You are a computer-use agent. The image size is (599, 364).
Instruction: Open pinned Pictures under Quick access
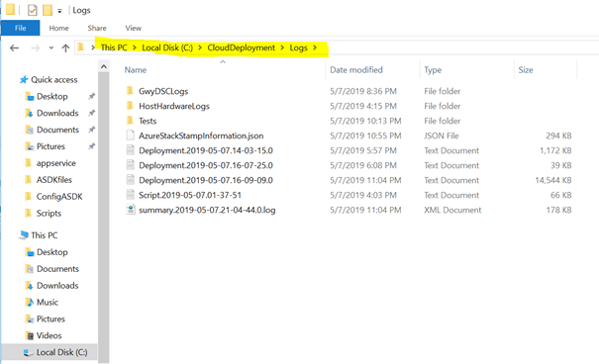point(50,146)
